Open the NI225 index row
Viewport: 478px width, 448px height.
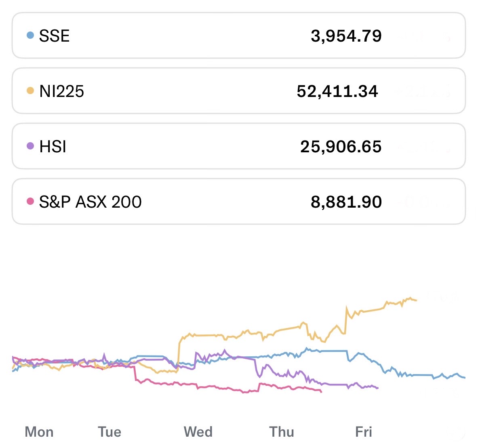238,91
